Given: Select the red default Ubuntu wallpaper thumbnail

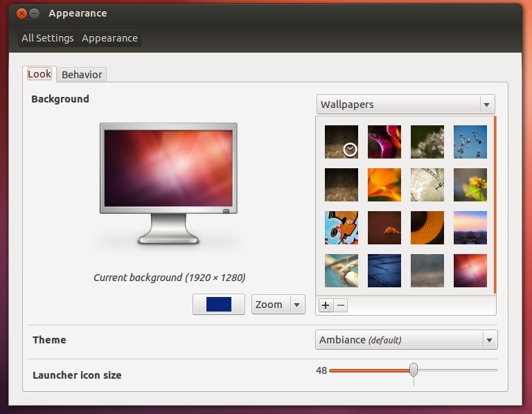Looking at the screenshot, I should [x=470, y=271].
